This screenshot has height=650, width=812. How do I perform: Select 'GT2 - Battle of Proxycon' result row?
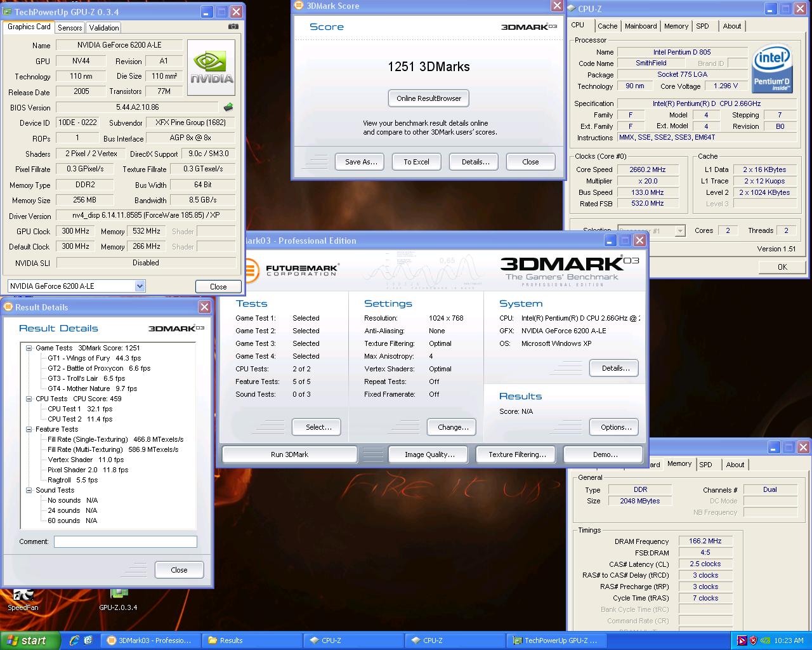[98, 368]
